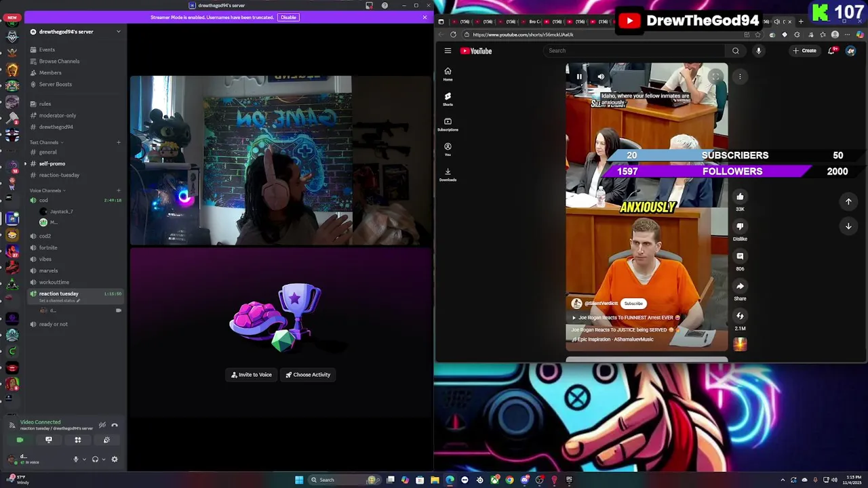This screenshot has height=488, width=868.
Task: Open YouTube notifications bell
Action: (x=832, y=51)
